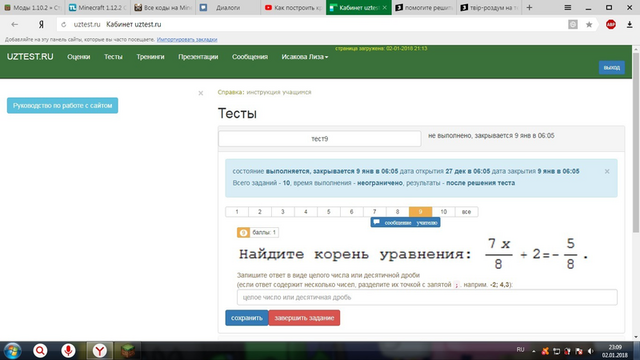Go to question 2

pyautogui.click(x=260, y=212)
